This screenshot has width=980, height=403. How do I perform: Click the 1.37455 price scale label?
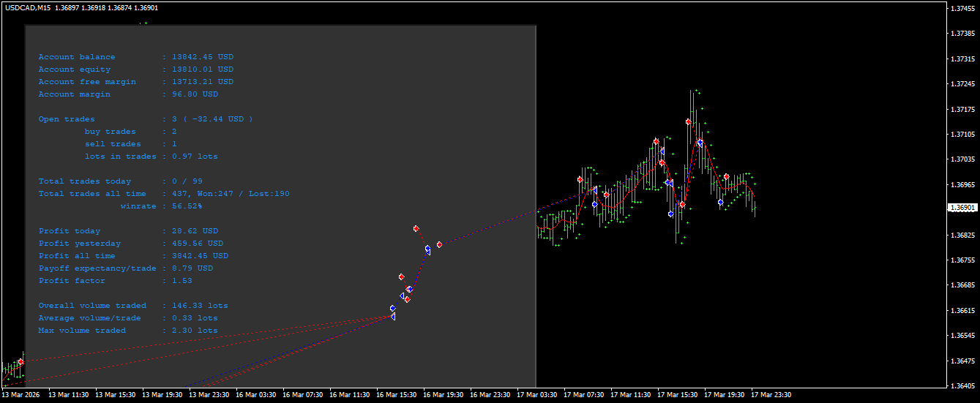tap(961, 9)
